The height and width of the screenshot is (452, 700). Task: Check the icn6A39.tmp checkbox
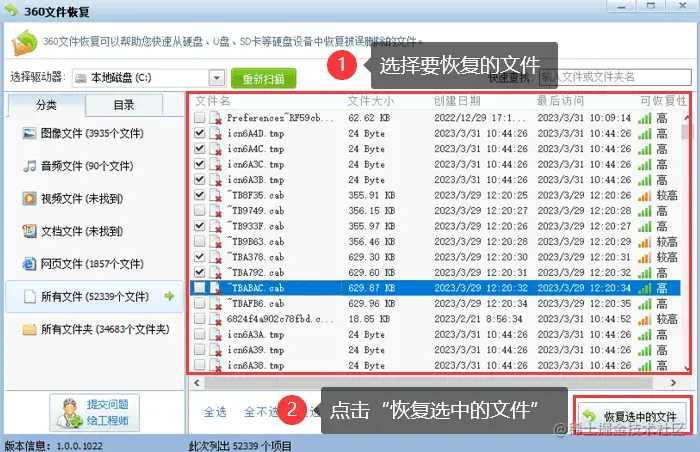point(200,350)
